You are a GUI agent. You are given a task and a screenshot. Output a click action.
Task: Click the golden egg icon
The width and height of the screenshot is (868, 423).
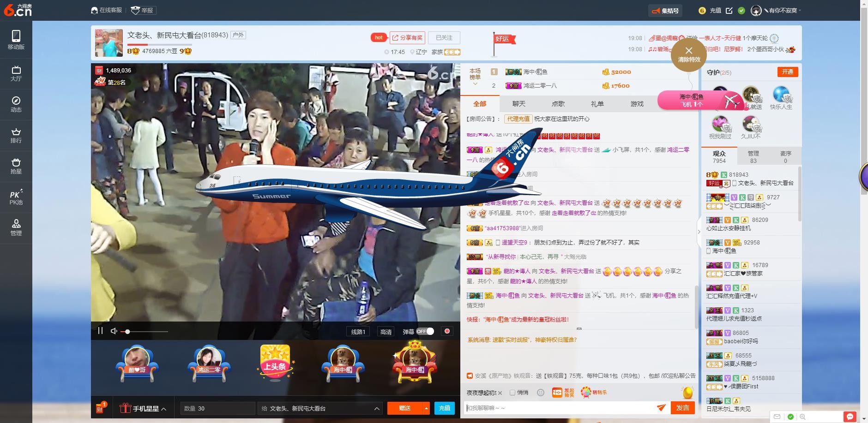(688, 392)
